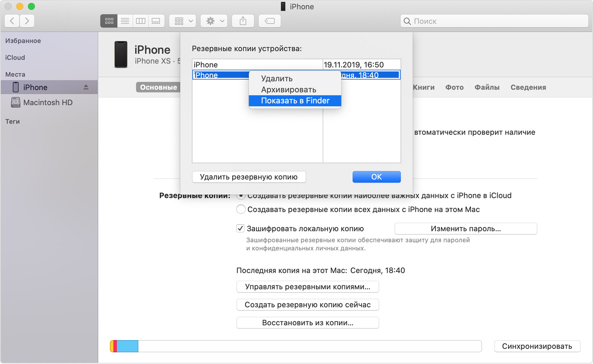Select iPhone in the sidebar
The height and width of the screenshot is (364, 593).
click(49, 87)
